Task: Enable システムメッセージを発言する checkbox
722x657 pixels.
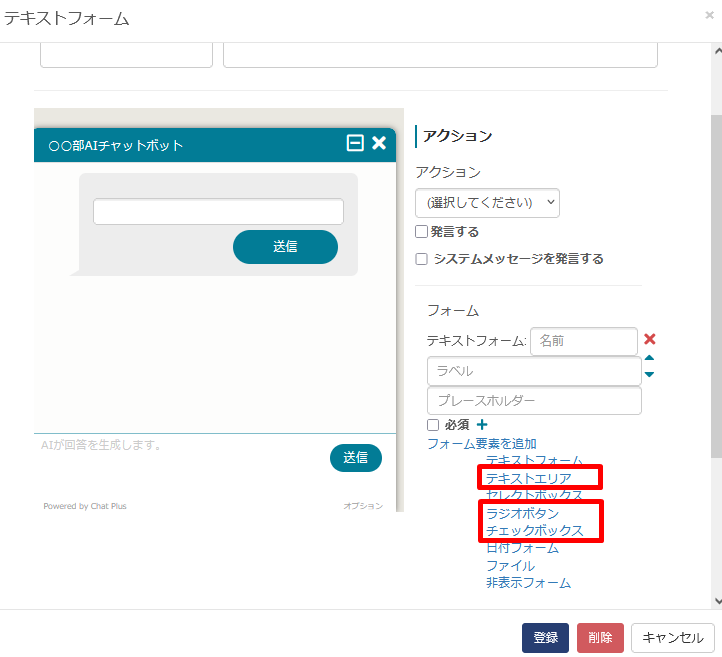Action: click(422, 259)
